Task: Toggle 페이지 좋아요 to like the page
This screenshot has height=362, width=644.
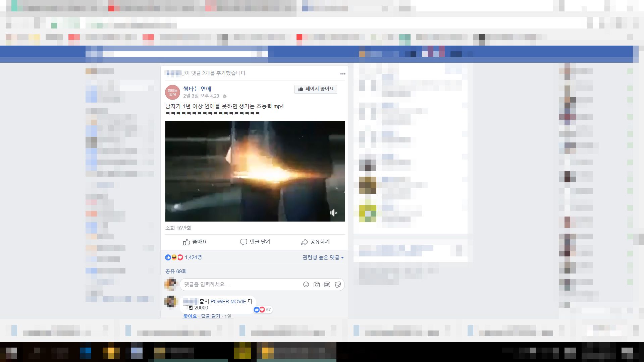Action: pyautogui.click(x=316, y=89)
